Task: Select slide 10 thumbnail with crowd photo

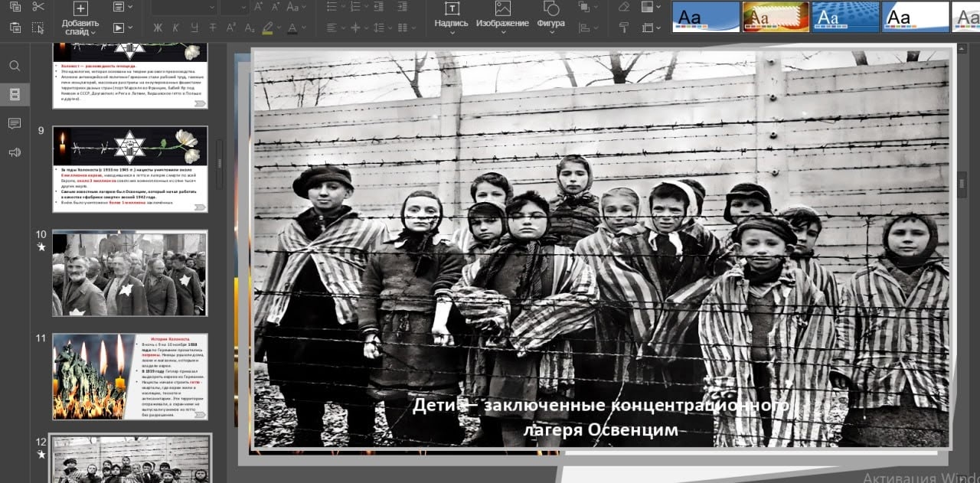Action: click(129, 273)
